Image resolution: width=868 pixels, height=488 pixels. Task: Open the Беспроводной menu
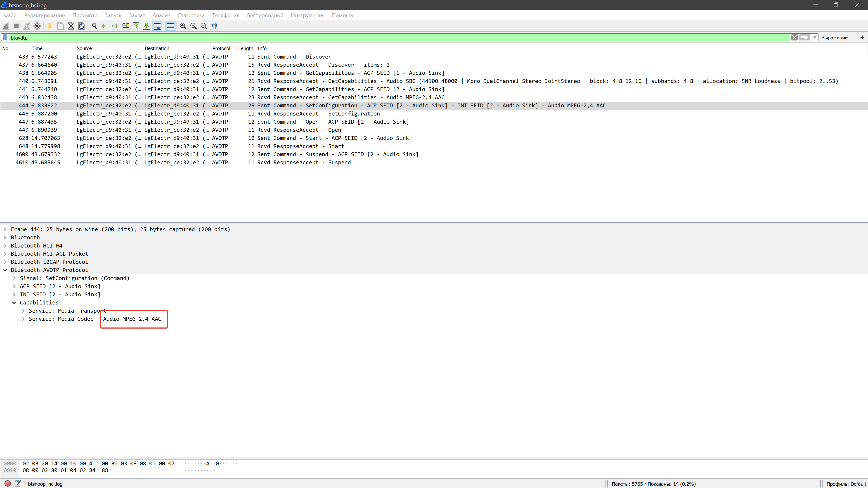click(265, 15)
